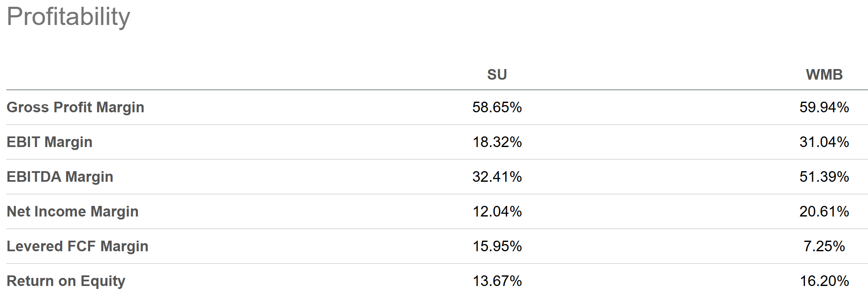Select the SU column header
Image resolution: width=868 pixels, height=297 pixels.
coord(497,75)
